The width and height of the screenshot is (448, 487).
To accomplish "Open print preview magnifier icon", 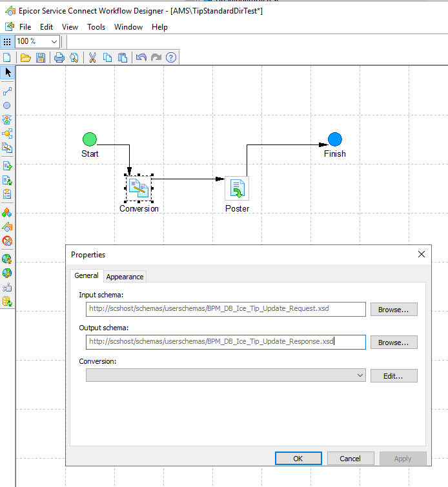I will pos(74,58).
